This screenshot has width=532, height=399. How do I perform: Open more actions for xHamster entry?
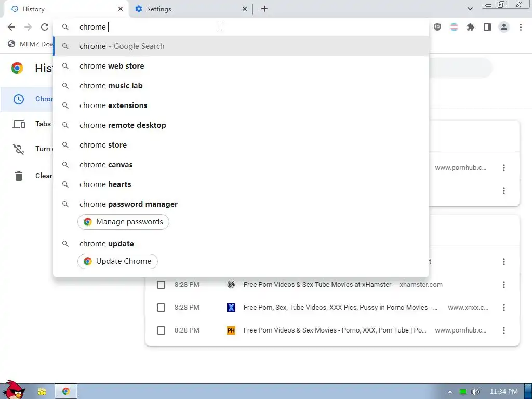tap(504, 285)
